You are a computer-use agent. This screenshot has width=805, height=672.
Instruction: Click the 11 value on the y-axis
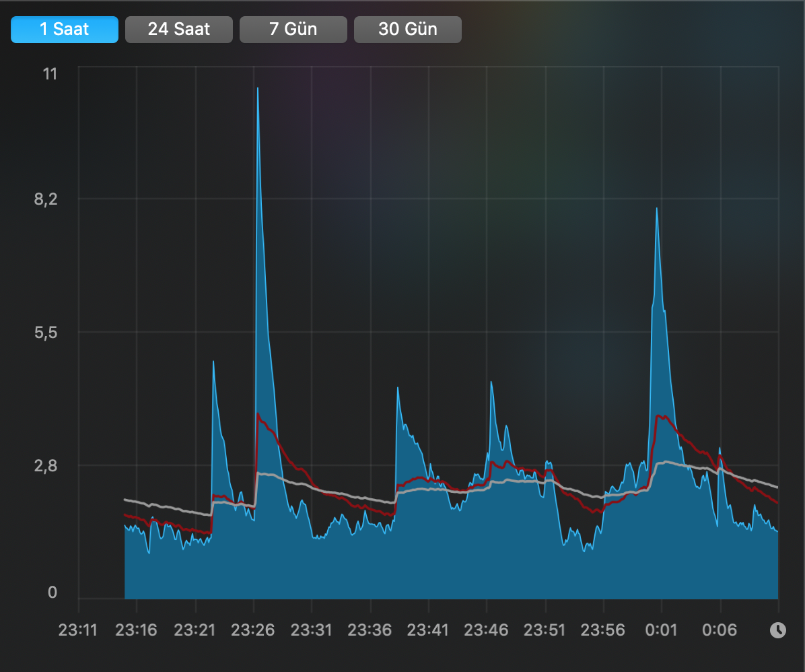(x=50, y=74)
